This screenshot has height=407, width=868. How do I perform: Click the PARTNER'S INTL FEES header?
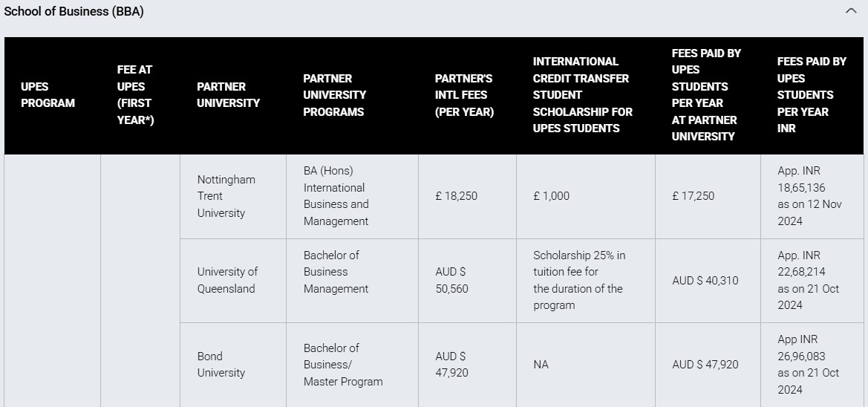coord(465,94)
